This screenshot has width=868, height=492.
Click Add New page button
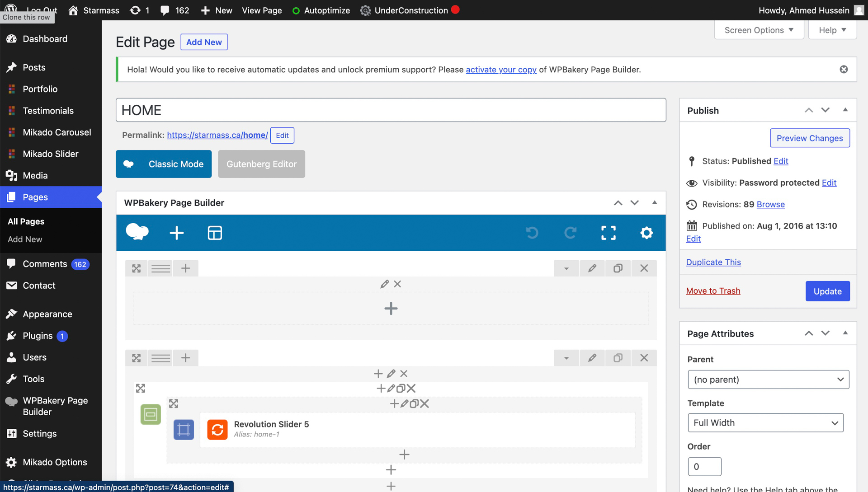pyautogui.click(x=204, y=42)
